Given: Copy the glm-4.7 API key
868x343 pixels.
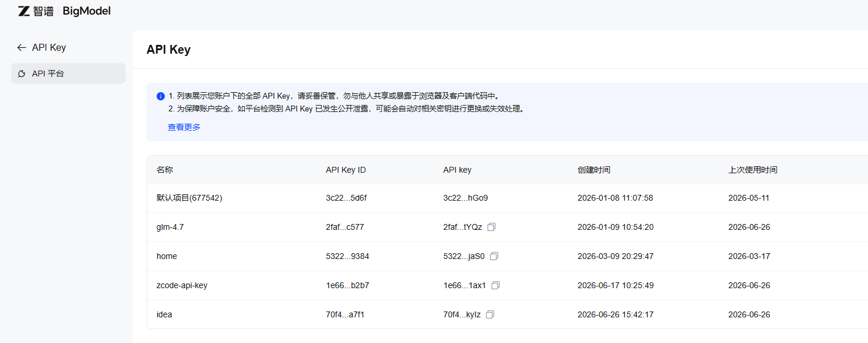Looking at the screenshot, I should pos(491,227).
